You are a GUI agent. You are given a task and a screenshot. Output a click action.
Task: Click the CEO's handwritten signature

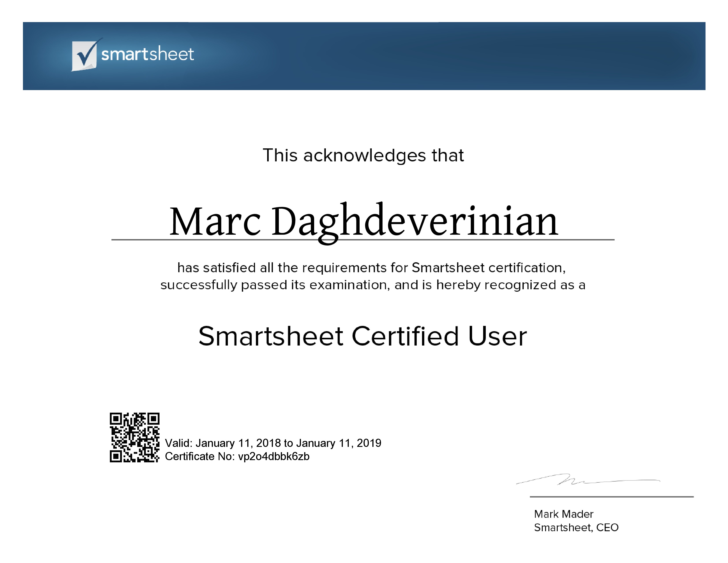[x=588, y=479]
